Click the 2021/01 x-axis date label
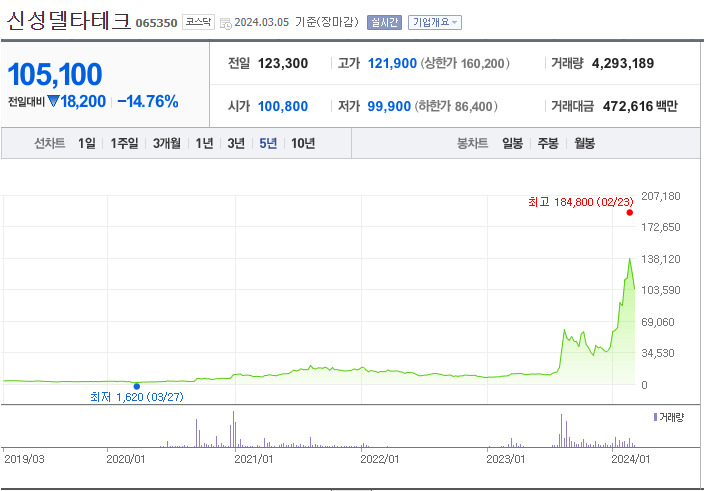Viewport: 704px width, 491px height. [x=254, y=459]
